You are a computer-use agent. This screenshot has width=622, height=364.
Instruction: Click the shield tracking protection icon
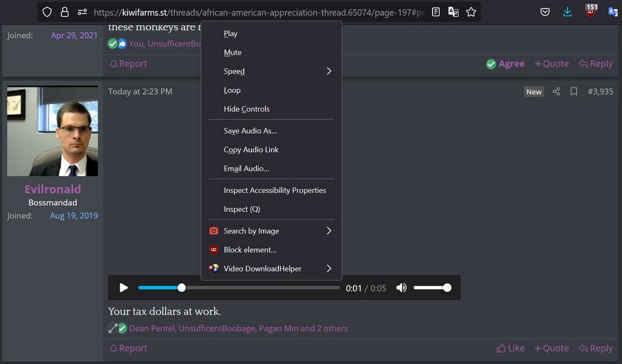tap(47, 12)
